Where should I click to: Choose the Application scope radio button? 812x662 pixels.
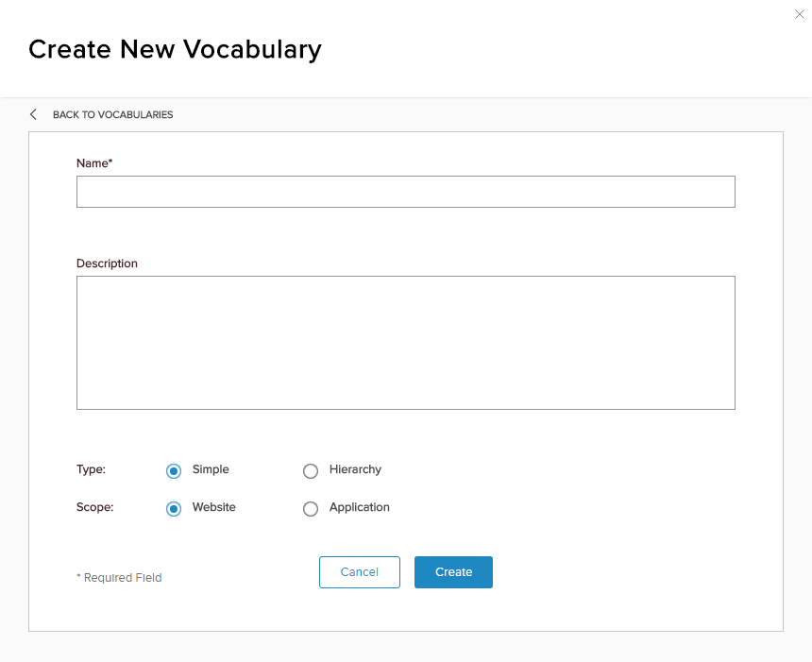(x=311, y=509)
